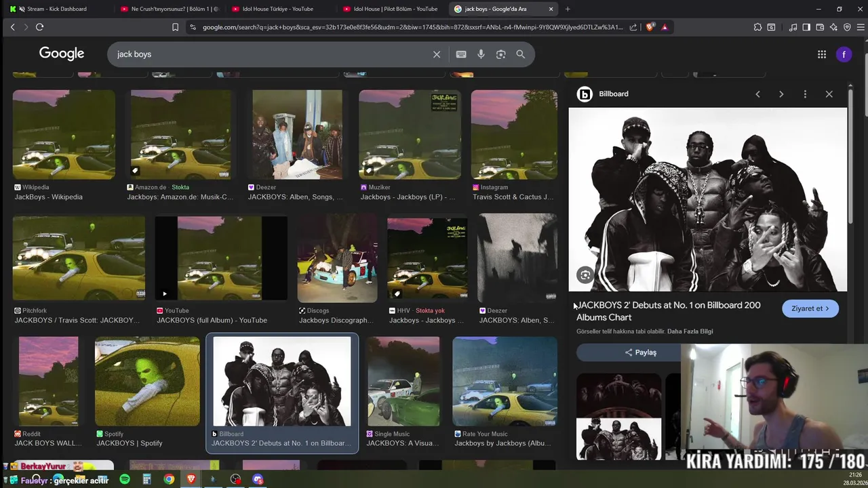Open the Brave Wallet icon

(x=820, y=27)
